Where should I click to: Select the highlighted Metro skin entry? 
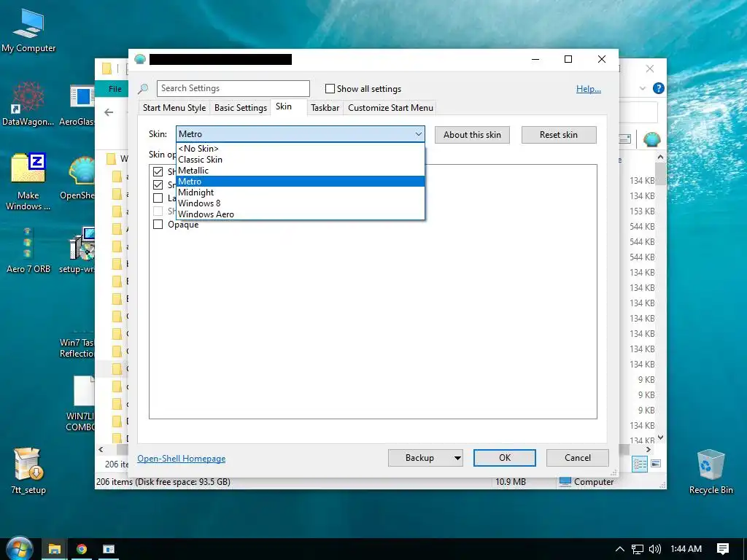(300, 182)
